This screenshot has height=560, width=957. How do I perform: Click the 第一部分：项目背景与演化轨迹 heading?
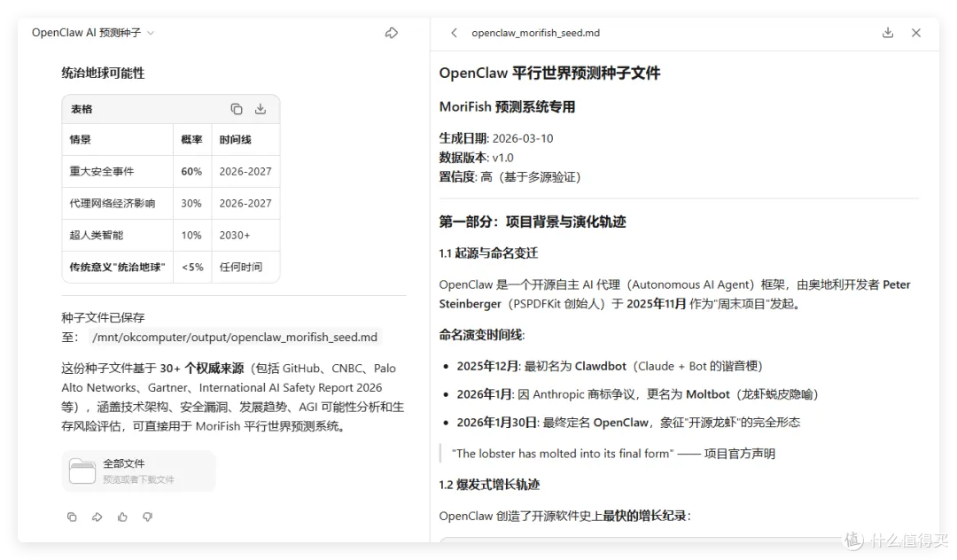(x=533, y=222)
